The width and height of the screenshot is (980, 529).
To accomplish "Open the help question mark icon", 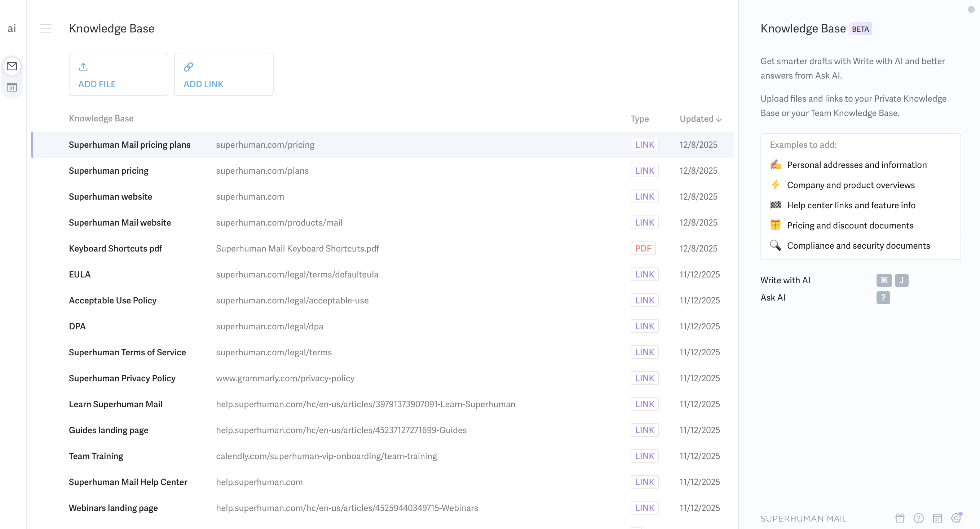I will tap(918, 518).
